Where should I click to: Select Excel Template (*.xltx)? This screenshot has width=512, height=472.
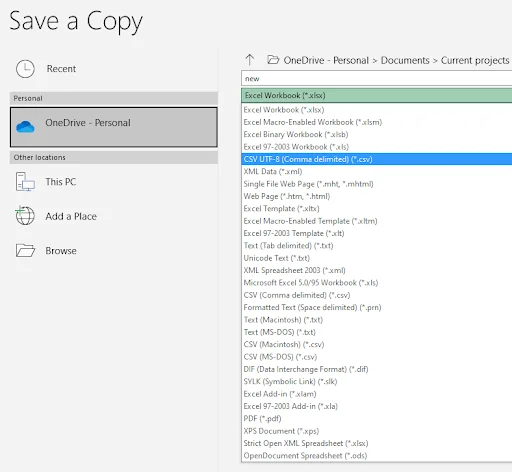[377, 208]
